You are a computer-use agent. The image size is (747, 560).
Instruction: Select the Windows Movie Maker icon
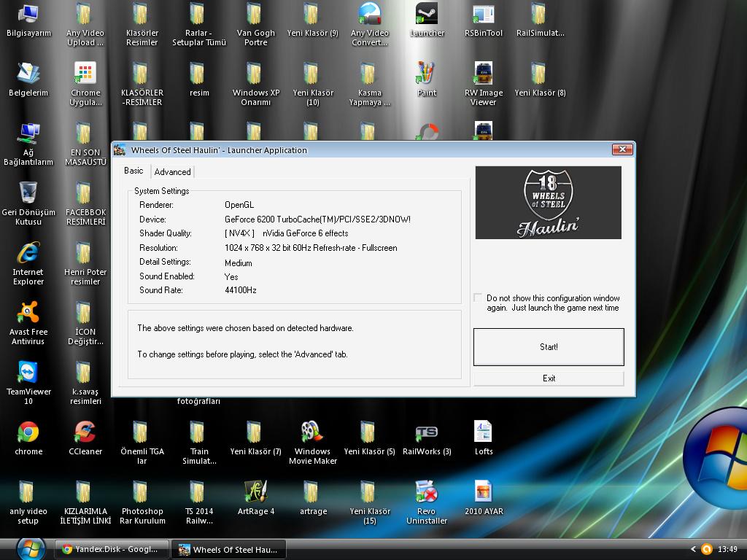[x=312, y=443]
